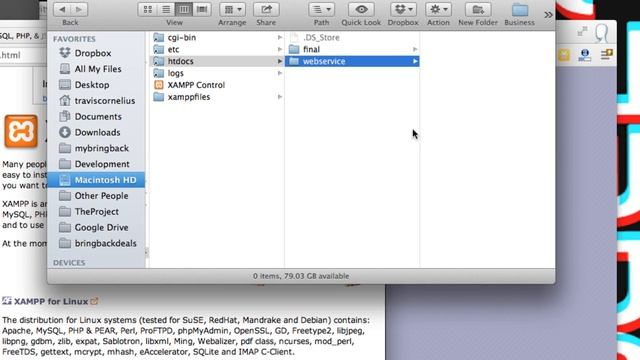Open the Action gear dropdown
This screenshot has width=640, height=360.
click(438, 9)
